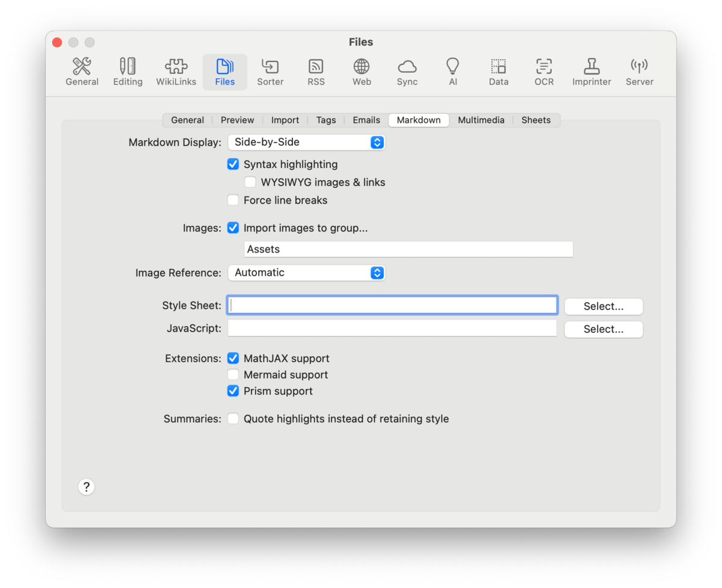Enable Mermaid support extension
722x588 pixels.
pos(233,375)
